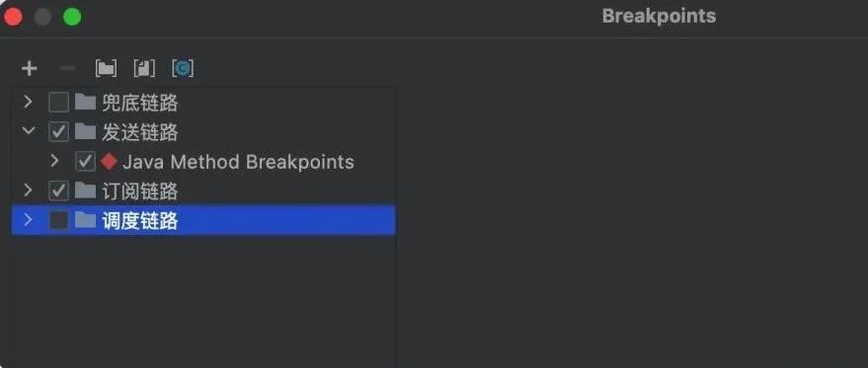Uncheck the 发送链路 group checkbox
Screen dimensions: 868x368
[x=58, y=131]
